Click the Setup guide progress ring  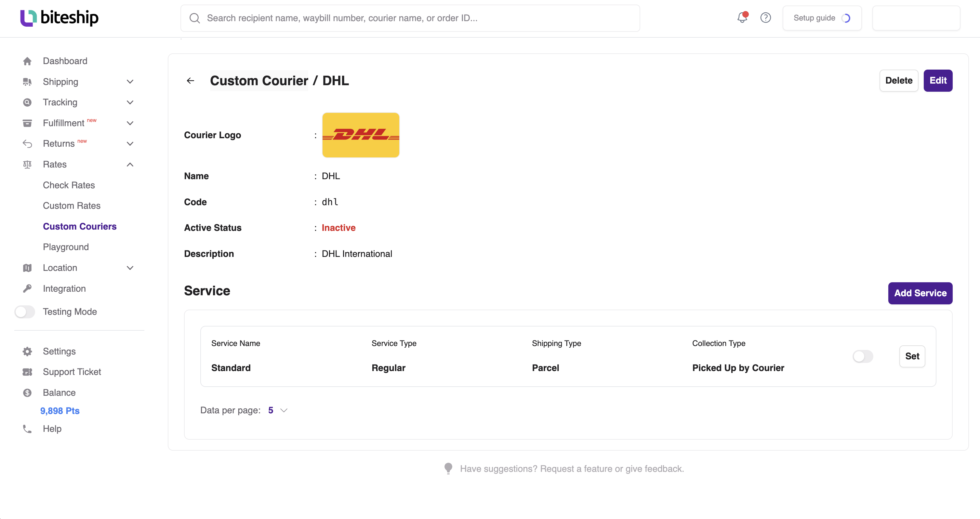coord(846,18)
